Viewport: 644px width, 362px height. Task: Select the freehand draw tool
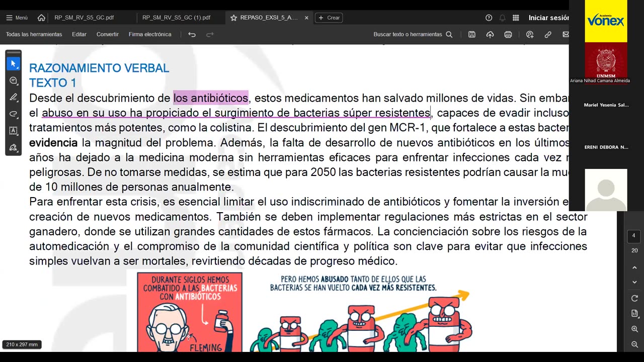click(x=14, y=114)
